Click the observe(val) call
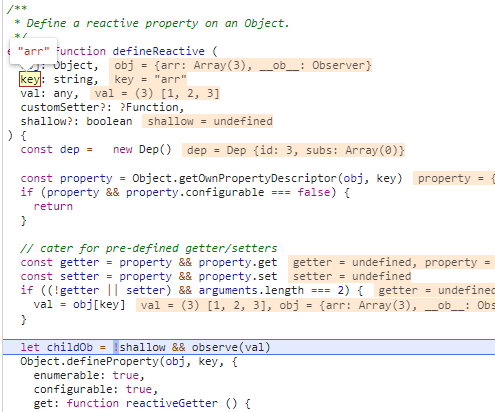The height and width of the screenshot is (412, 495). coord(231,347)
